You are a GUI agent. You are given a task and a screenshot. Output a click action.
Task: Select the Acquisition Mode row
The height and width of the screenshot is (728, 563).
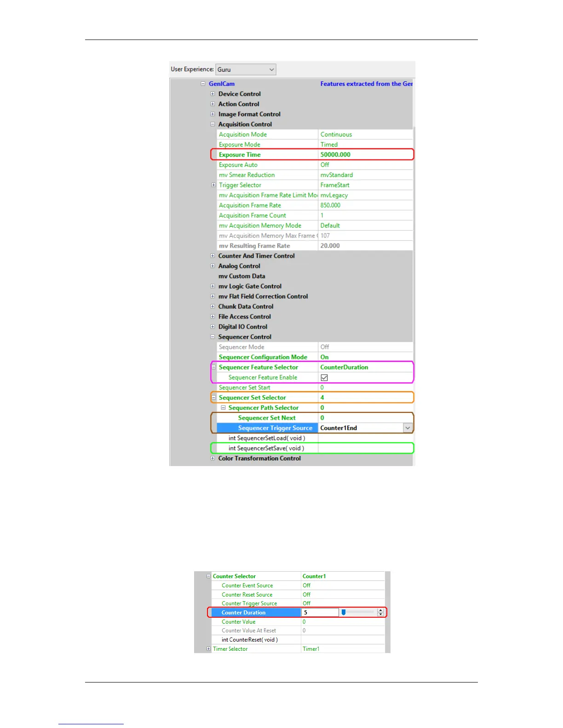click(x=315, y=134)
